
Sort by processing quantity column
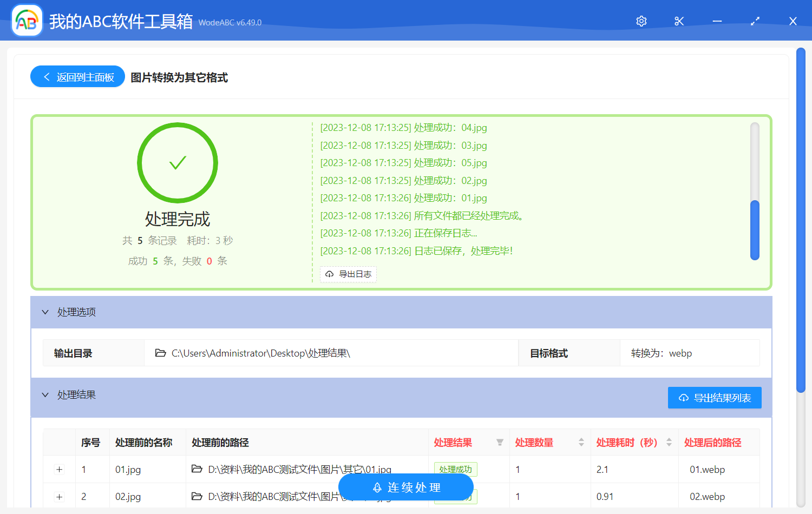[581, 443]
